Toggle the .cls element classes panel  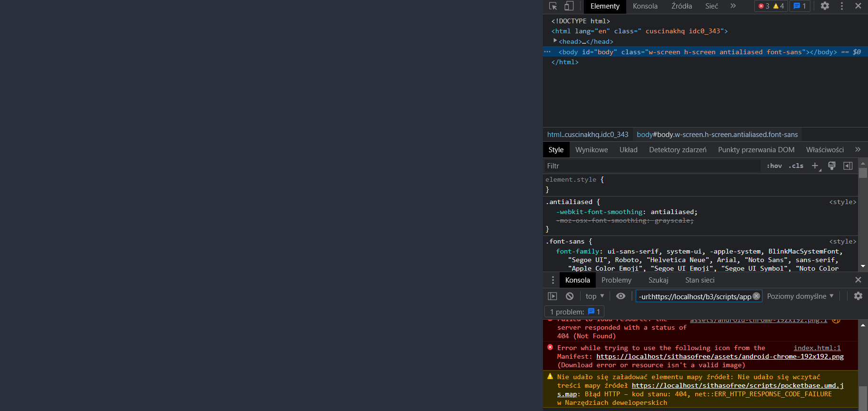796,166
